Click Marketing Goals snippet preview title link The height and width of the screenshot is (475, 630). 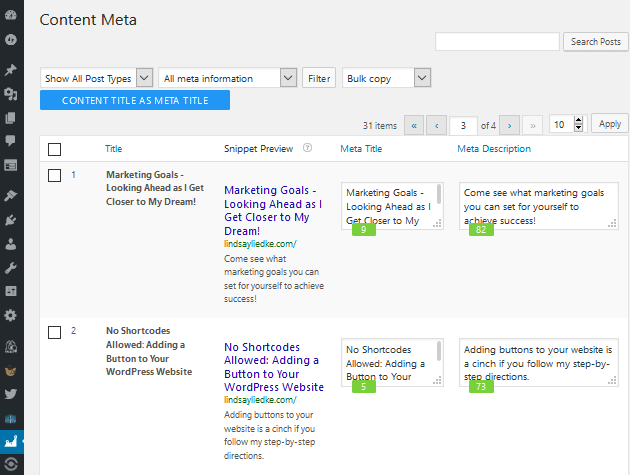click(x=273, y=211)
